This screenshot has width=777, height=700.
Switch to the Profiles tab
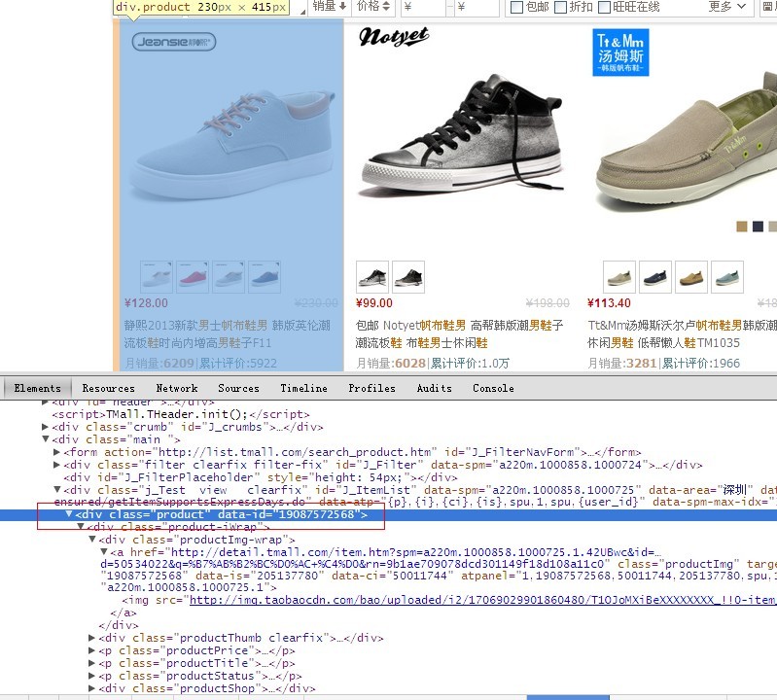pos(371,388)
